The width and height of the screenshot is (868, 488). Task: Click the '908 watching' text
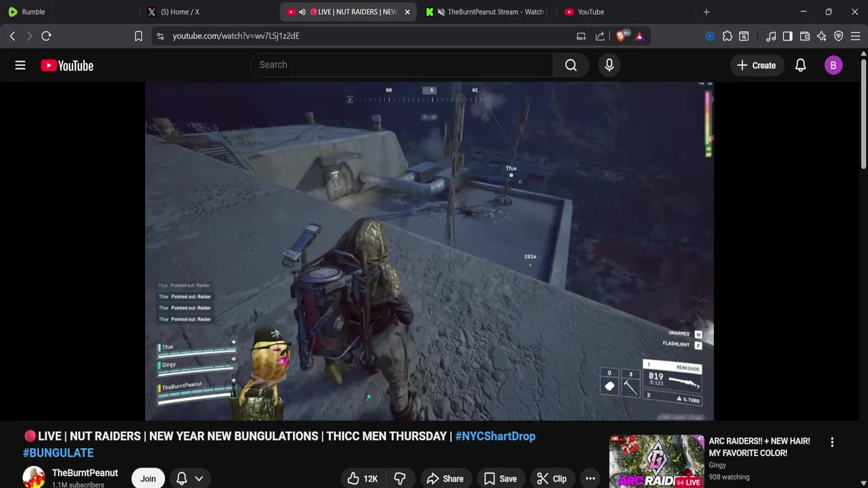[729, 477]
